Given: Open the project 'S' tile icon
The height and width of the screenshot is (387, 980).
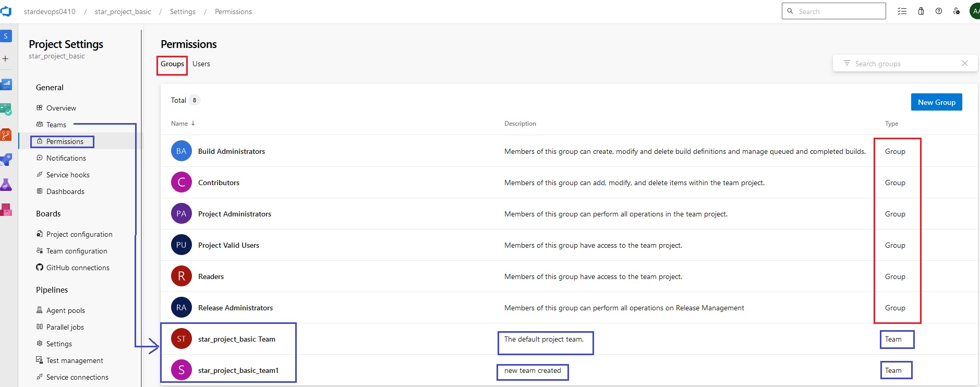Looking at the screenshot, I should pos(6,36).
